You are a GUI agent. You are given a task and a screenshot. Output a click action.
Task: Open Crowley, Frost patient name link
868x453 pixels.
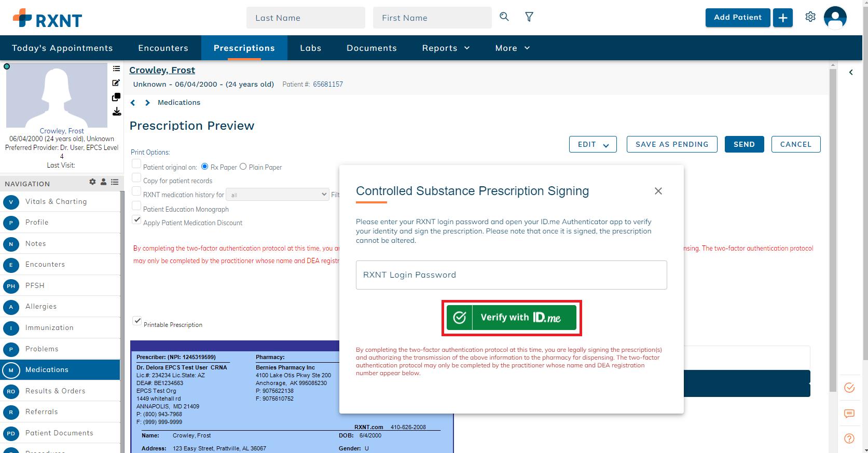tap(162, 70)
